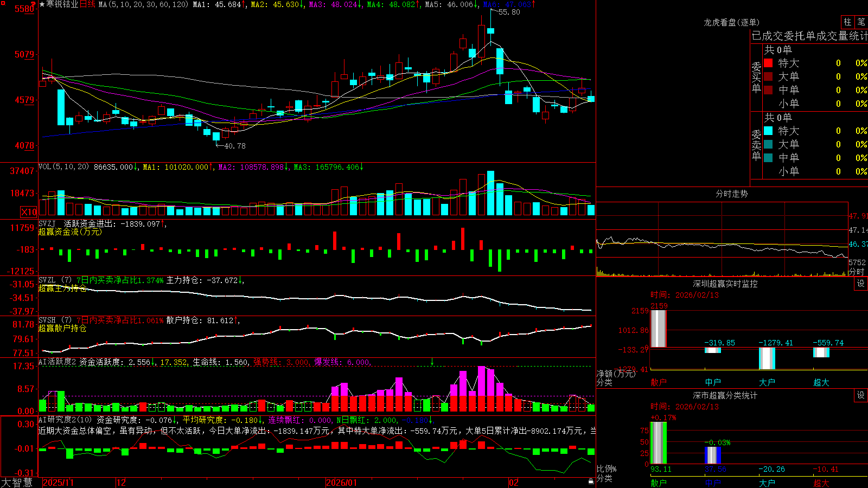Click the 超大 bar labeled -559.74
The image size is (868, 488).
pos(821,352)
